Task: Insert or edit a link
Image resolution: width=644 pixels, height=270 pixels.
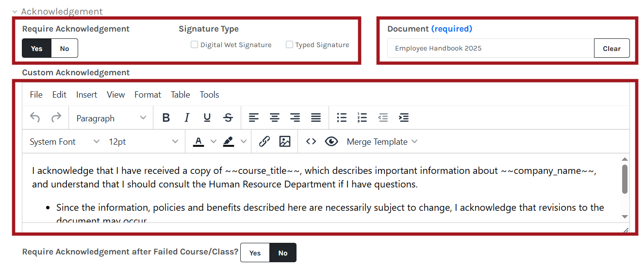Action: tap(264, 141)
